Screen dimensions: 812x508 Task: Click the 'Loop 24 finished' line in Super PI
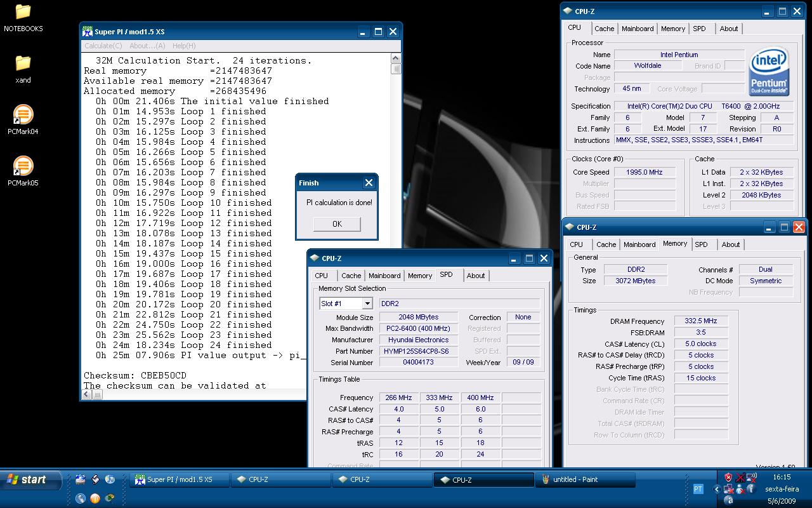pyautogui.click(x=184, y=345)
